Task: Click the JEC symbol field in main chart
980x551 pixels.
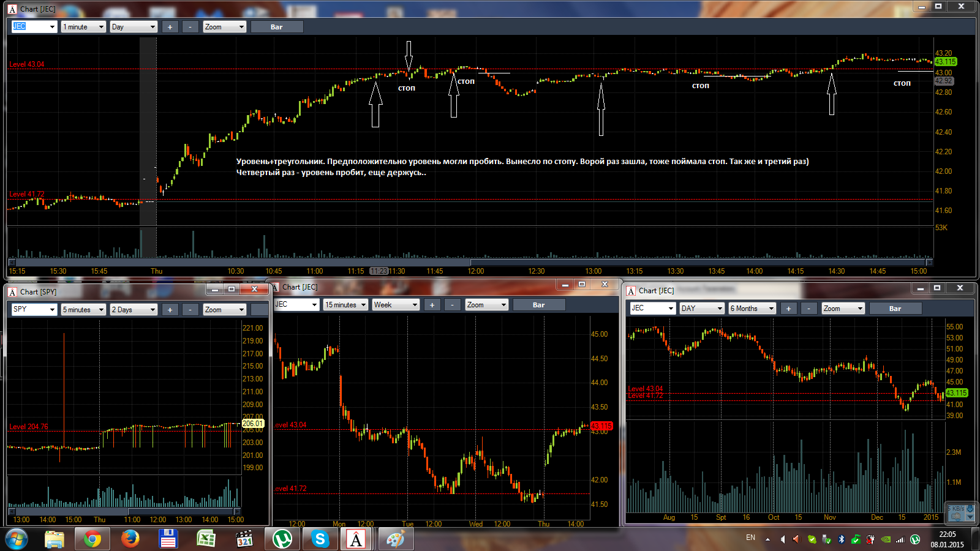Action: 34,27
